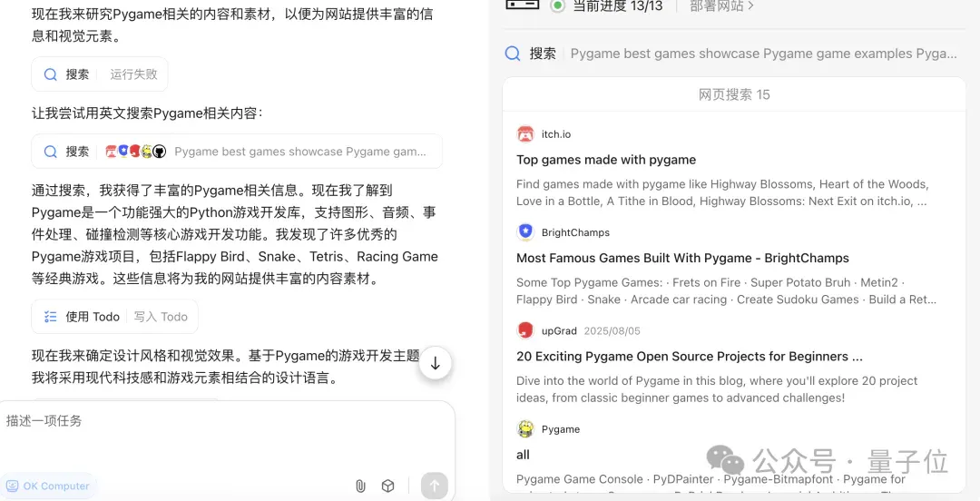
Task: Open the OK Computer mode chip
Action: [48, 486]
